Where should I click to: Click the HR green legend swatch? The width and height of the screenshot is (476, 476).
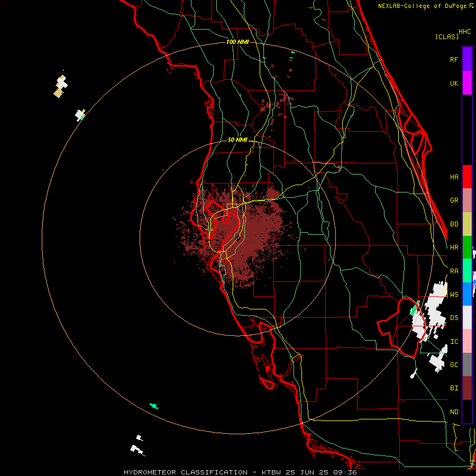(x=467, y=248)
